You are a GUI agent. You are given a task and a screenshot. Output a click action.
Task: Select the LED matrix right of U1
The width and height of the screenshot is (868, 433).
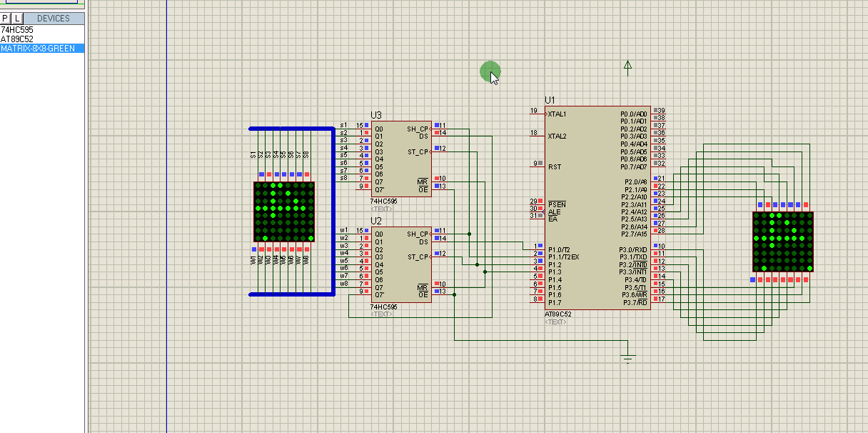782,242
